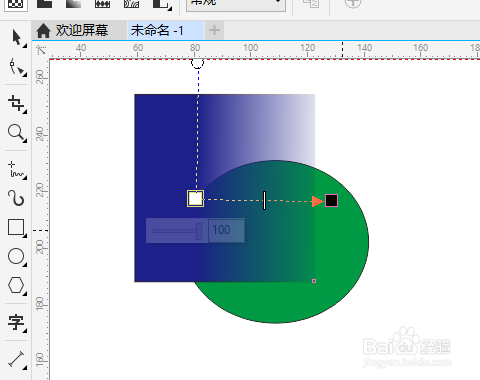Switch to the 未命名 -1 document tab
480x380 pixels.
[165, 31]
